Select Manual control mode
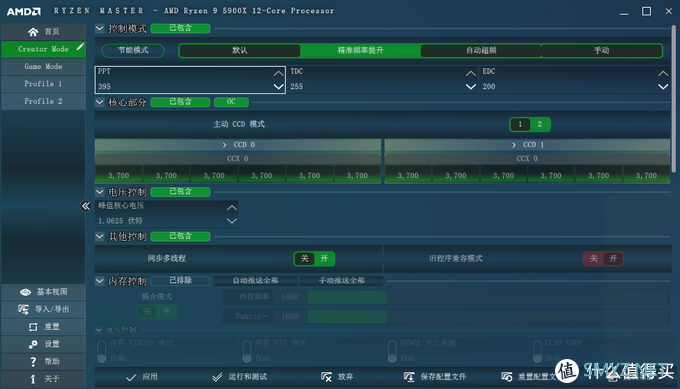 (x=602, y=50)
